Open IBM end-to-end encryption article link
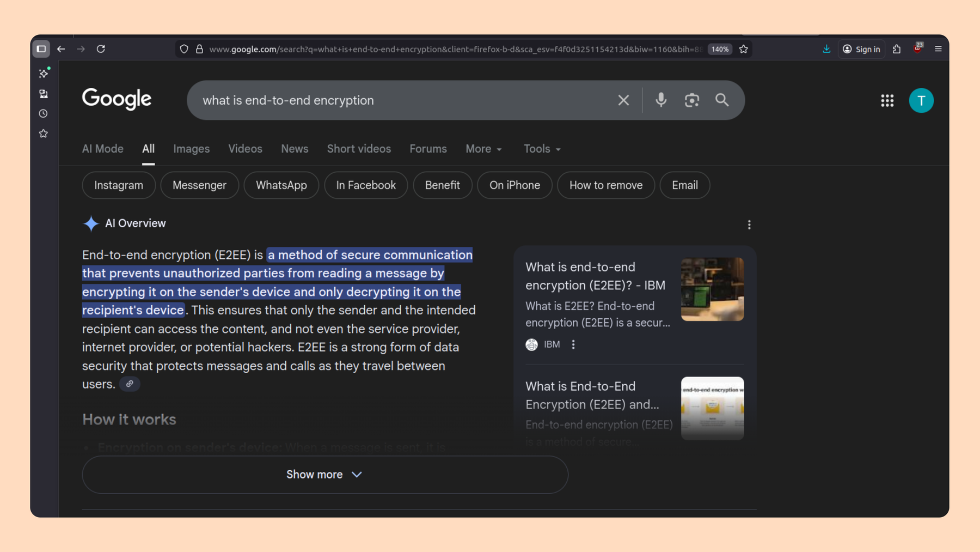The width and height of the screenshot is (980, 552). click(596, 276)
